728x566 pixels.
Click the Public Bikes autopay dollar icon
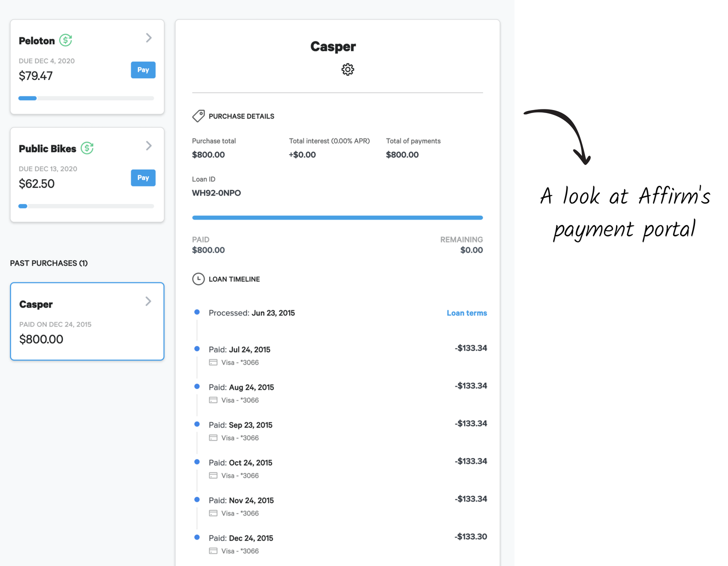coord(87,148)
